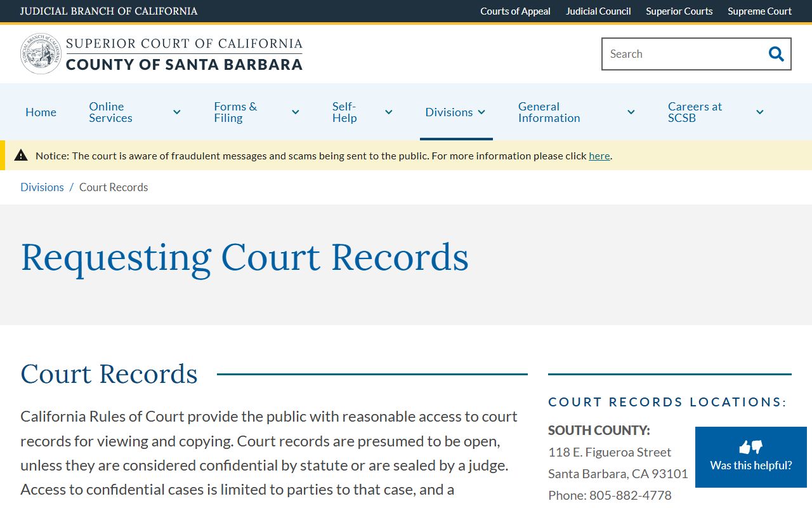Go to the Home menu item
The image size is (812, 508).
(x=41, y=112)
